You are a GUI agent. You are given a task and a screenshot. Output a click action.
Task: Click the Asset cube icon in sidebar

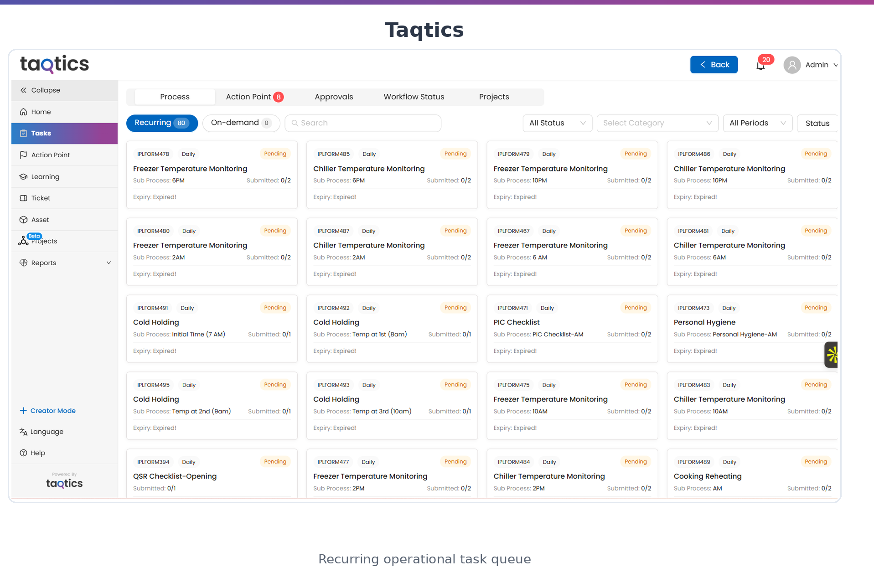tap(23, 220)
